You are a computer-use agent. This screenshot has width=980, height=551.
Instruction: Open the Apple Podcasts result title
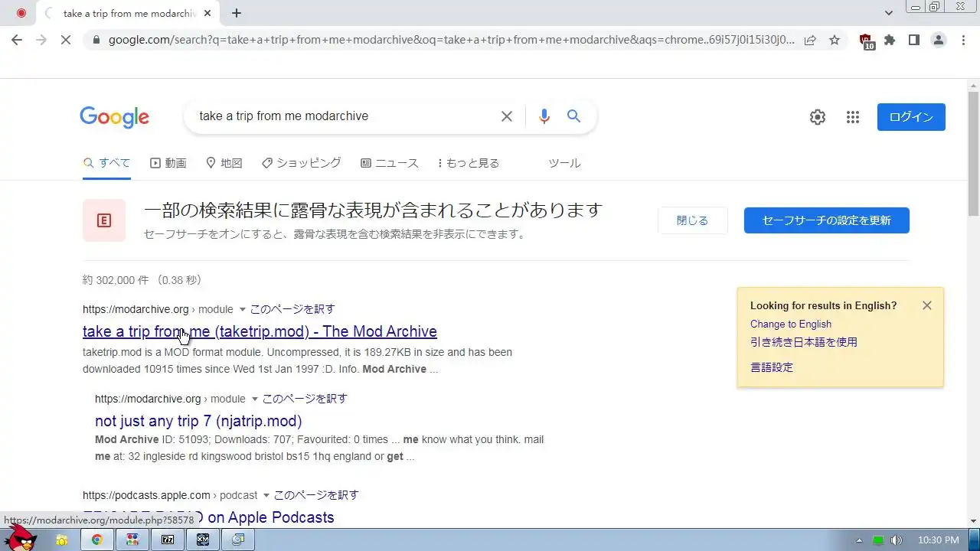pos(208,517)
